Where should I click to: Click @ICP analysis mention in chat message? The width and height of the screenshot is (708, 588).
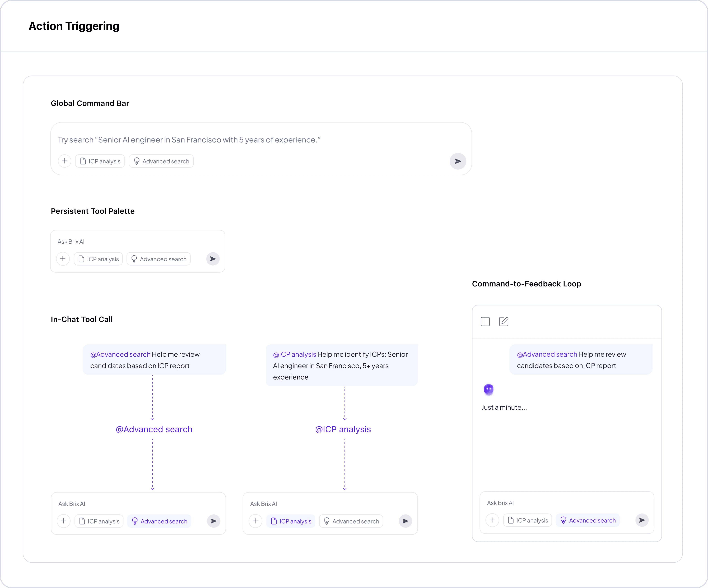pyautogui.click(x=294, y=354)
